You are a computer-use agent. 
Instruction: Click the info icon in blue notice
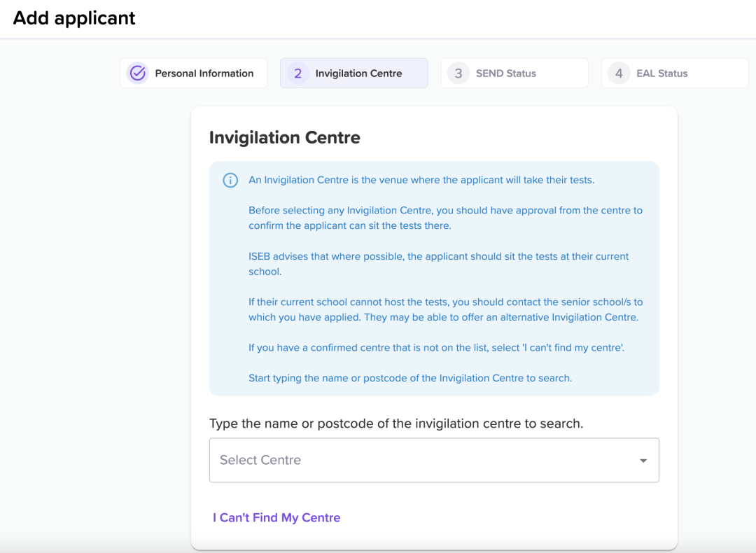[230, 181]
